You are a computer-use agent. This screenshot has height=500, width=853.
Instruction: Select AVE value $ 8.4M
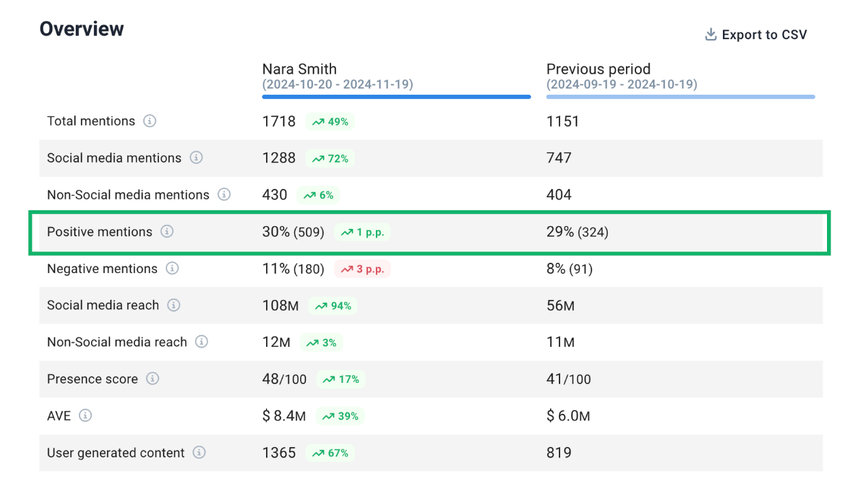(284, 416)
